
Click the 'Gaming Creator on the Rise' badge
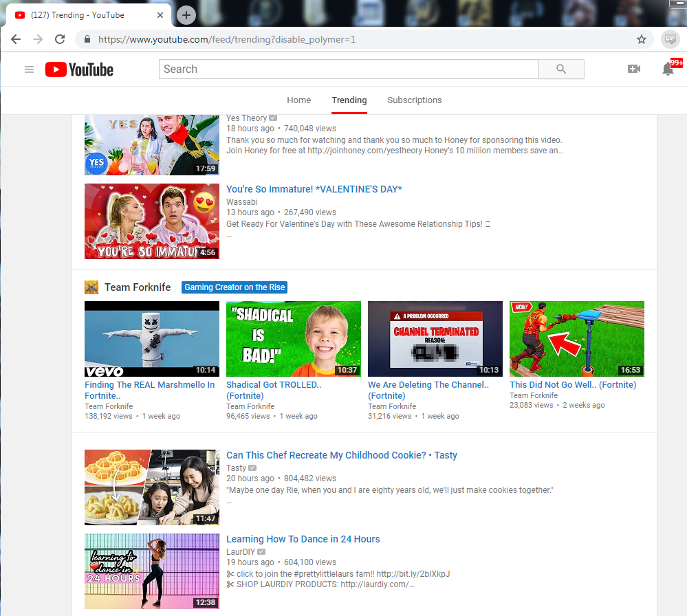(234, 287)
